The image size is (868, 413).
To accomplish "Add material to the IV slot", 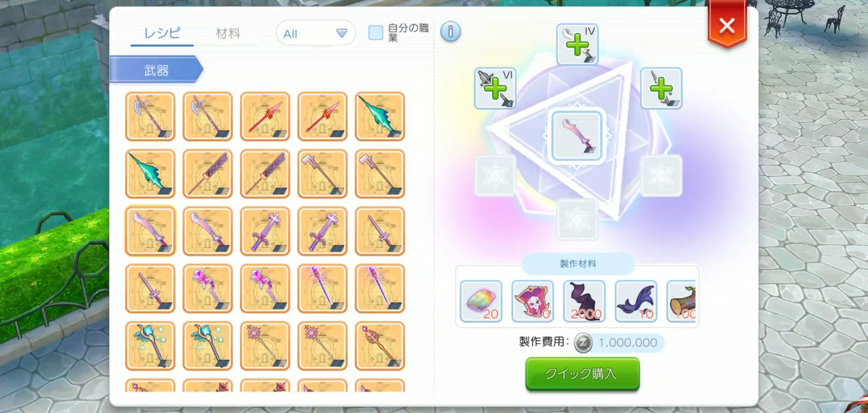I will click(578, 44).
